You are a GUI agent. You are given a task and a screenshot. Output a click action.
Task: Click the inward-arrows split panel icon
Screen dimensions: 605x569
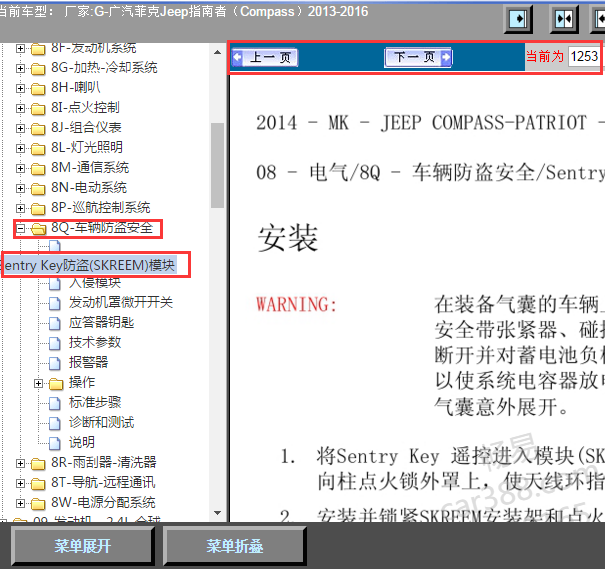coord(564,19)
